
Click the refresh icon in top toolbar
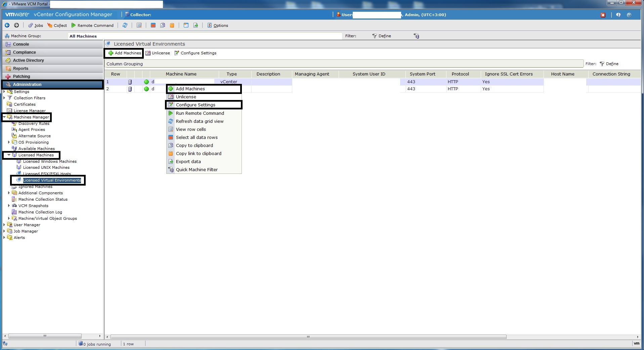coord(125,26)
